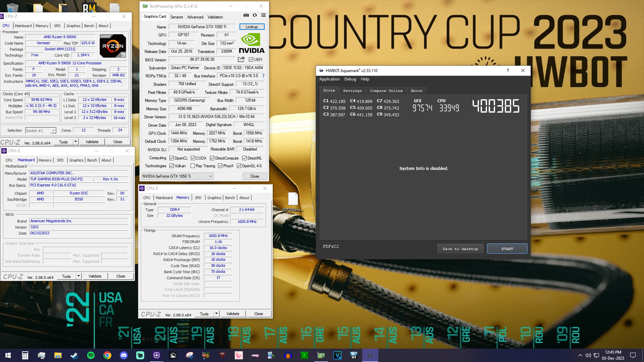Toggle the OpenCL checkbox
The height and width of the screenshot is (362, 644).
172,158
